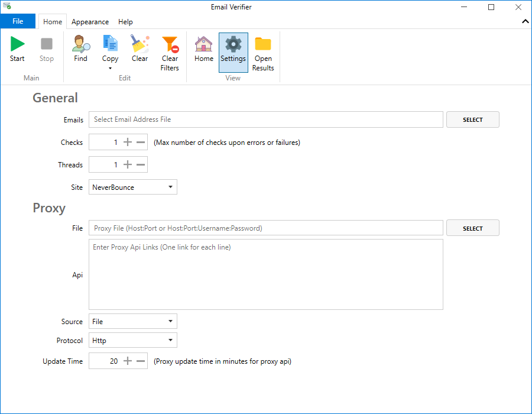The width and height of the screenshot is (532, 414).
Task: Click the green Start icon
Action: (17, 44)
